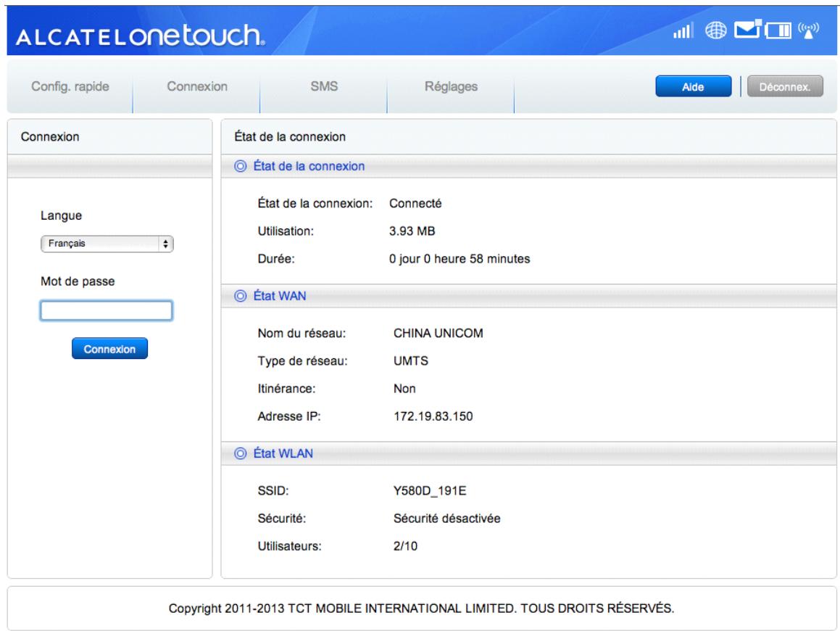Focus the Mot de passe input field
The height and width of the screenshot is (631, 840).
coord(107,310)
